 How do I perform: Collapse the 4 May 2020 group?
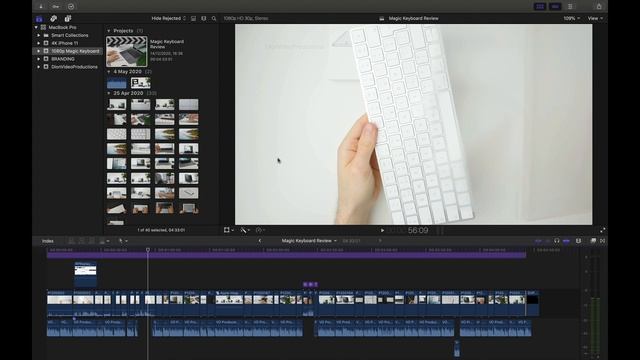click(109, 71)
